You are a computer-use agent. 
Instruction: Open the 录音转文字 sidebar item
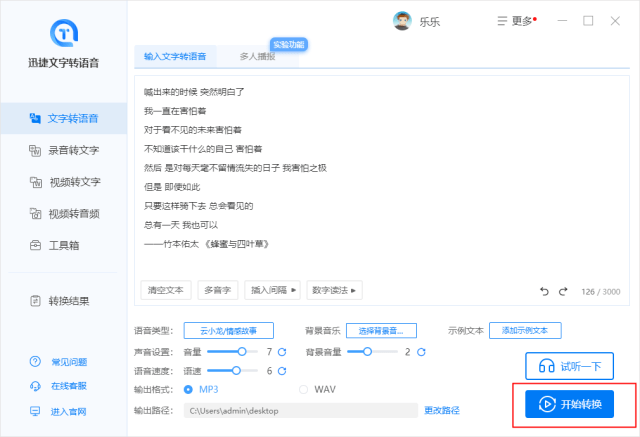pos(64,150)
